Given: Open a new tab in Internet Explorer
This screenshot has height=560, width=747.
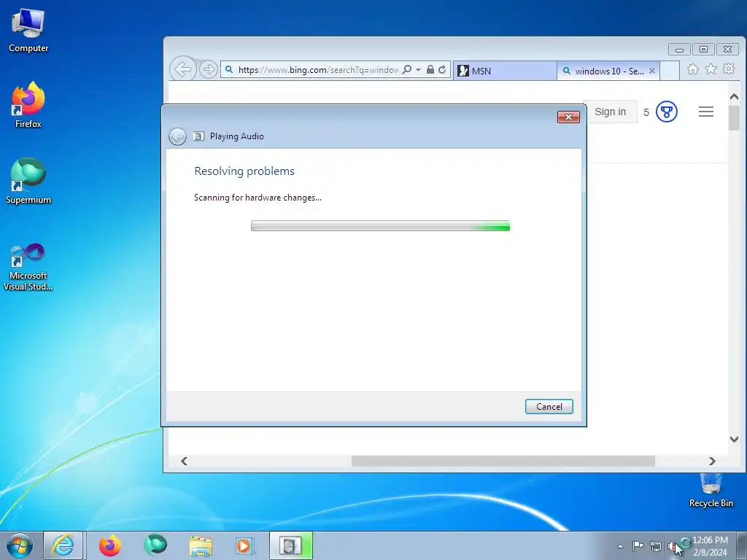Looking at the screenshot, I should point(670,71).
